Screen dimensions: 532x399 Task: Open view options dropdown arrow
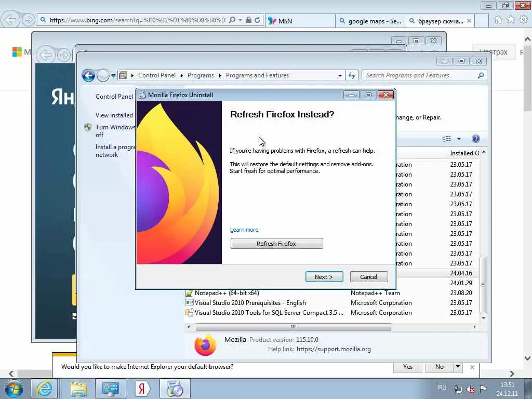pos(459,138)
